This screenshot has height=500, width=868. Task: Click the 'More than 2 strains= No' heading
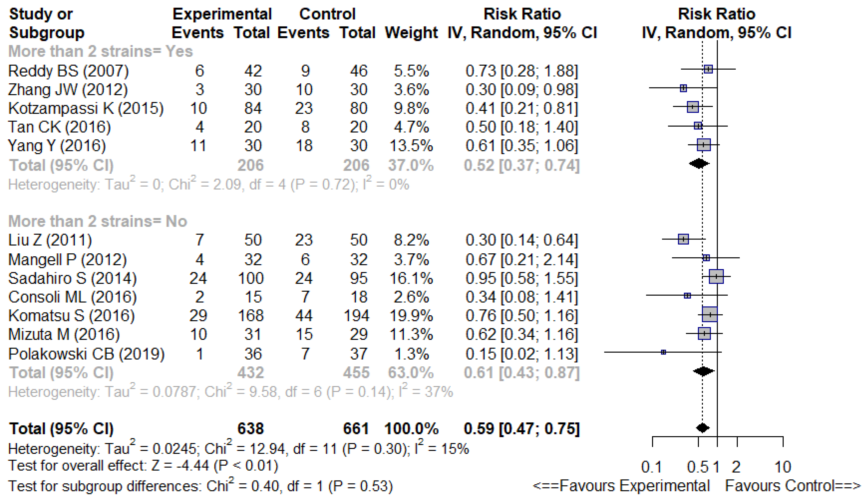tap(97, 221)
